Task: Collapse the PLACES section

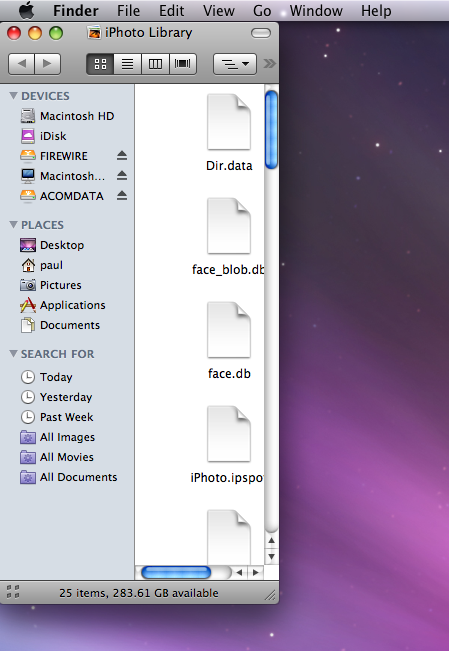Action: (13, 225)
